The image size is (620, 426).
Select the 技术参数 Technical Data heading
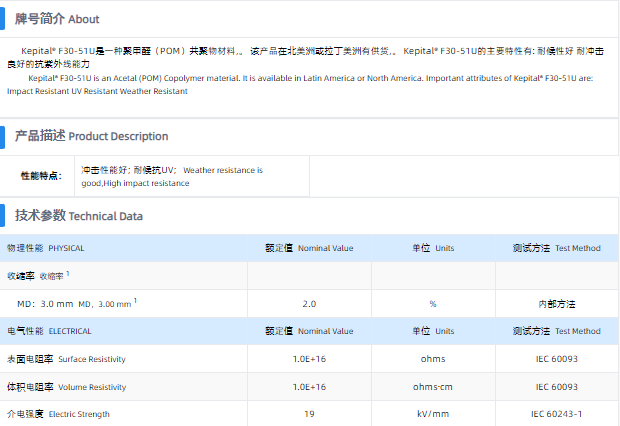click(79, 215)
